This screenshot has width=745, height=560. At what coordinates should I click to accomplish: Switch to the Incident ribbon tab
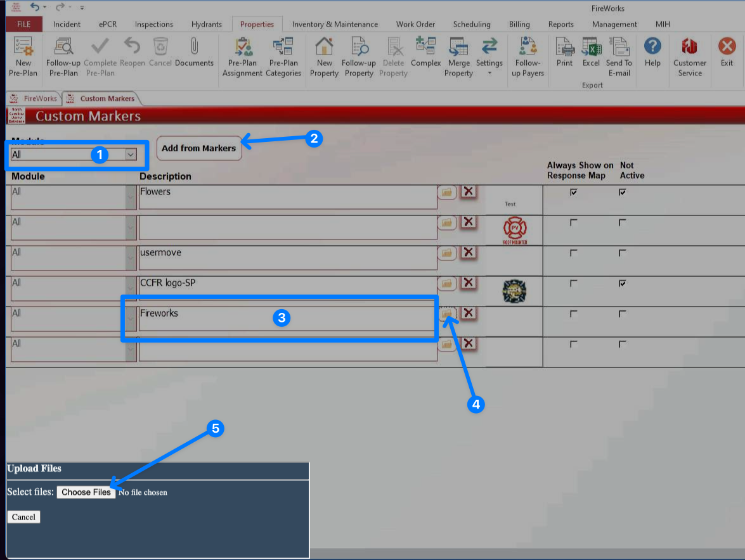[67, 24]
